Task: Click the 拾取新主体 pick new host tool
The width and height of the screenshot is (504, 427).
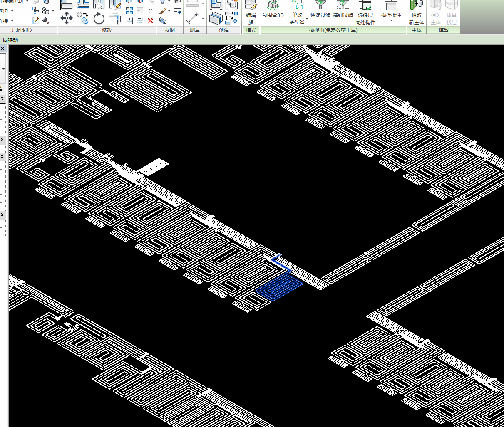Action: pyautogui.click(x=417, y=13)
